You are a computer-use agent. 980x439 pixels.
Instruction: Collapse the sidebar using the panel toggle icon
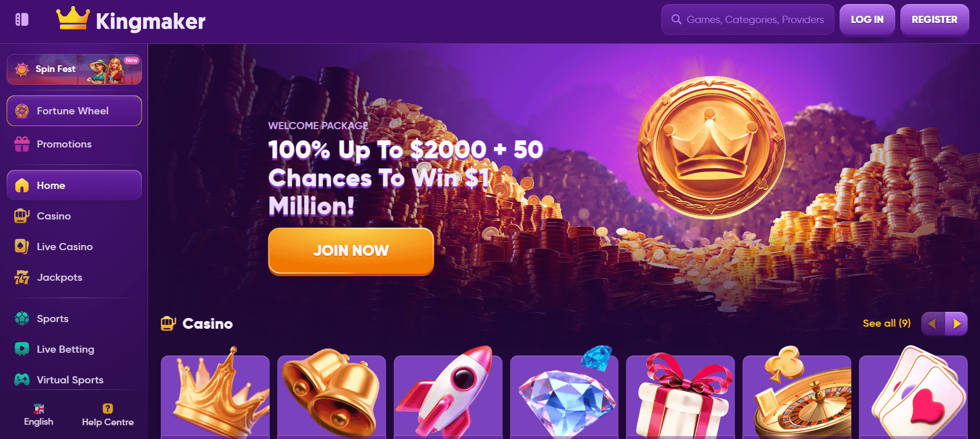[x=22, y=19]
